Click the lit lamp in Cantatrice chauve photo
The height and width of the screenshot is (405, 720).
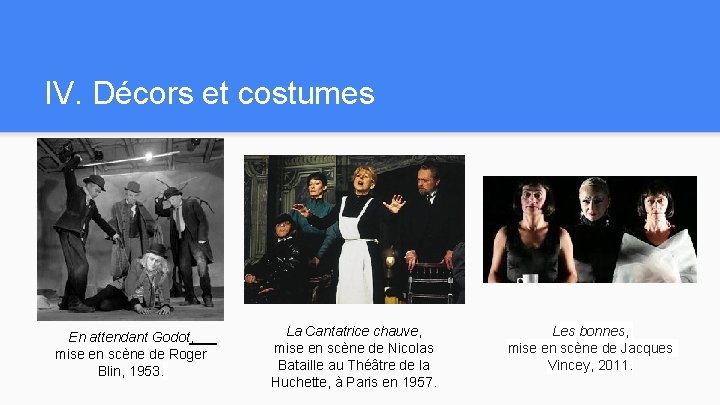pos(390,261)
